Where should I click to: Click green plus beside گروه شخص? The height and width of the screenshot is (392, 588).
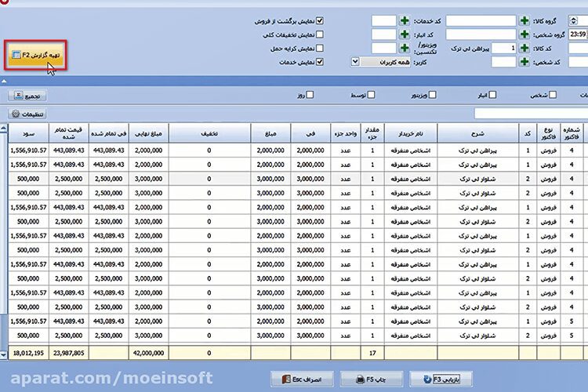[x=524, y=34]
